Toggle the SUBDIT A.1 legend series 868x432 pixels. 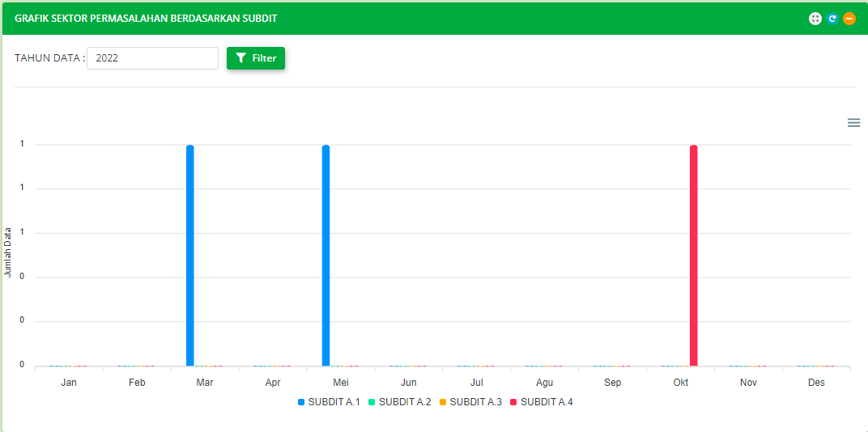click(329, 402)
